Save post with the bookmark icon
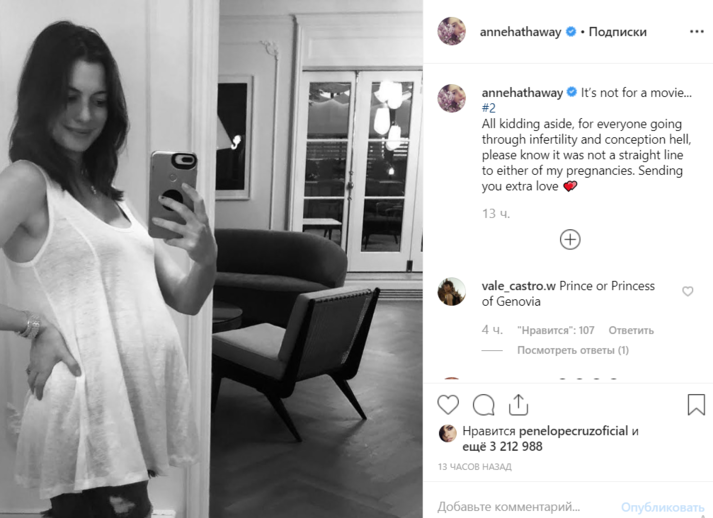713x518 pixels. pyautogui.click(x=696, y=404)
